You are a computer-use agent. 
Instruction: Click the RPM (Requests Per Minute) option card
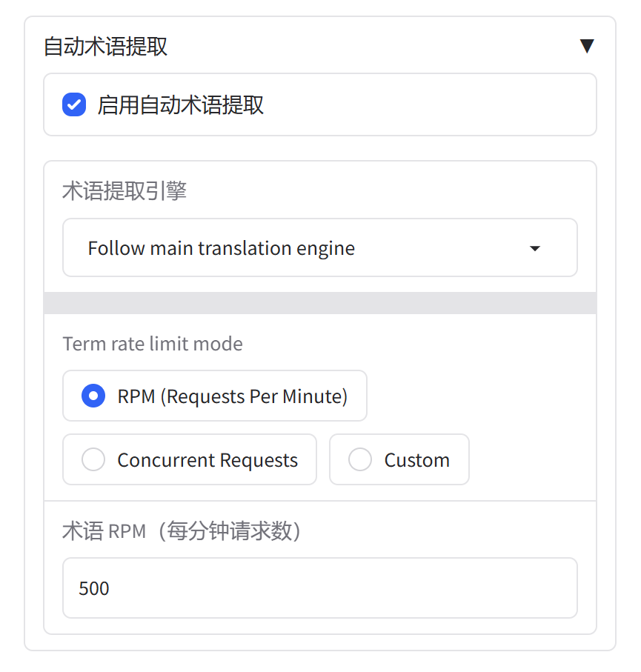pyautogui.click(x=215, y=396)
